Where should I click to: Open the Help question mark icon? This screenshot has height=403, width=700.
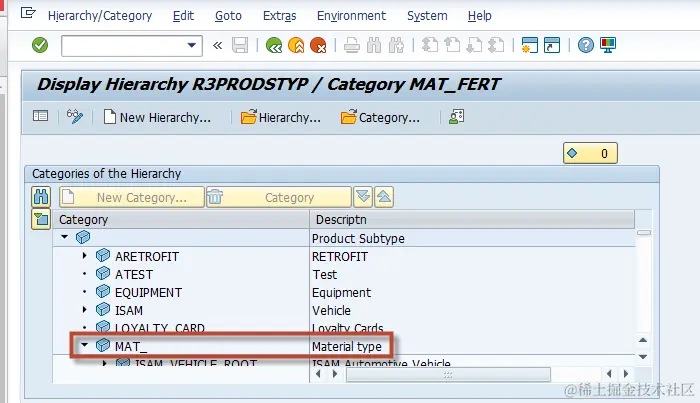pyautogui.click(x=586, y=45)
